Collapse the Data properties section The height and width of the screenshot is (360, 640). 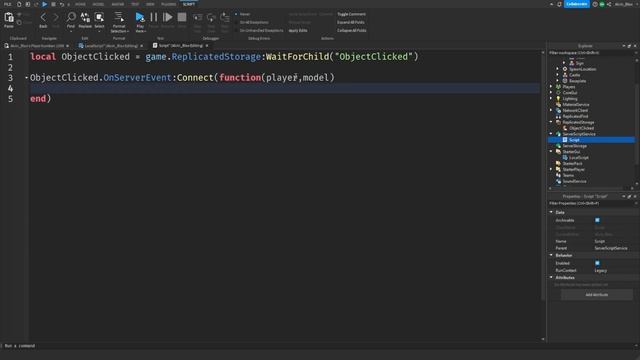(x=551, y=212)
